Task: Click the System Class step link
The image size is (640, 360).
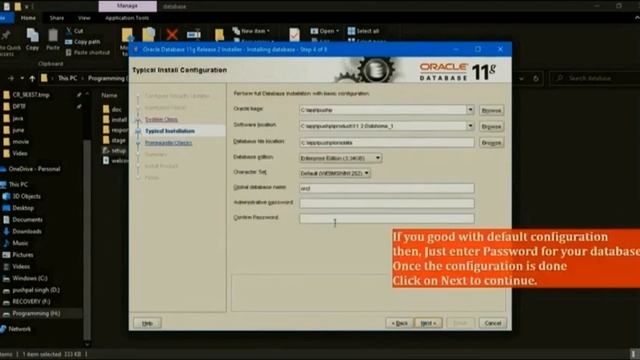Action: pos(161,119)
